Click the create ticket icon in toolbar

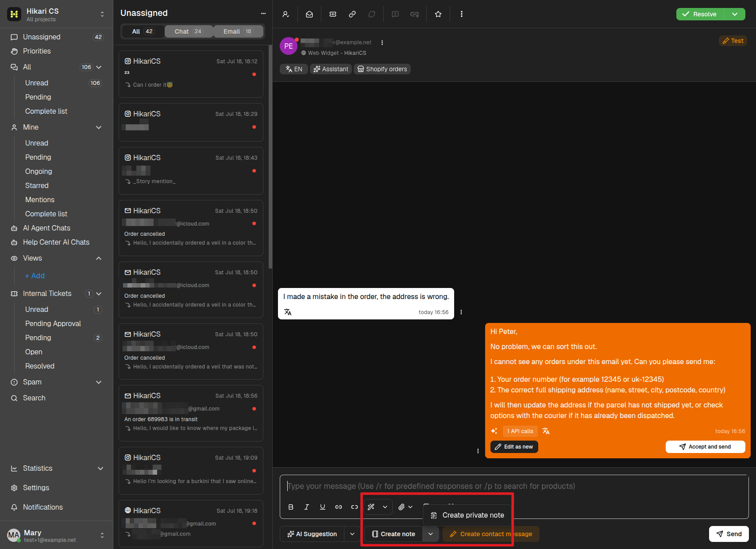[x=333, y=14]
